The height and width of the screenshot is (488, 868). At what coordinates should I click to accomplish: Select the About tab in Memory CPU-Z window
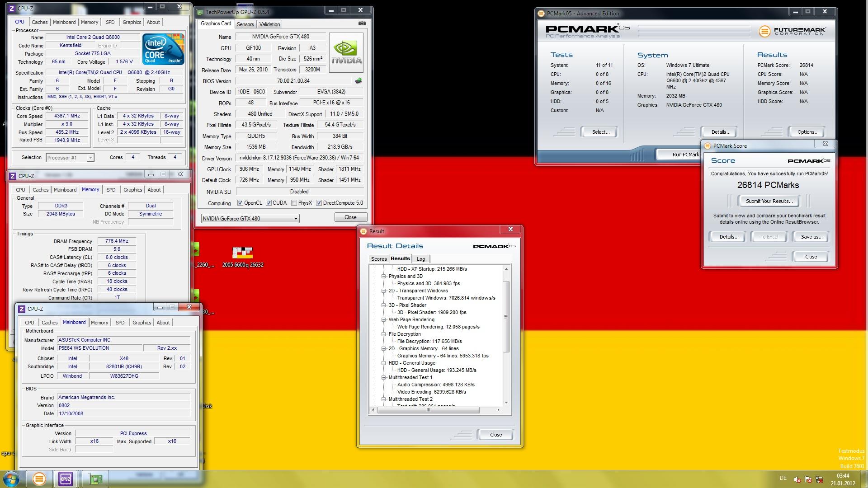point(154,190)
